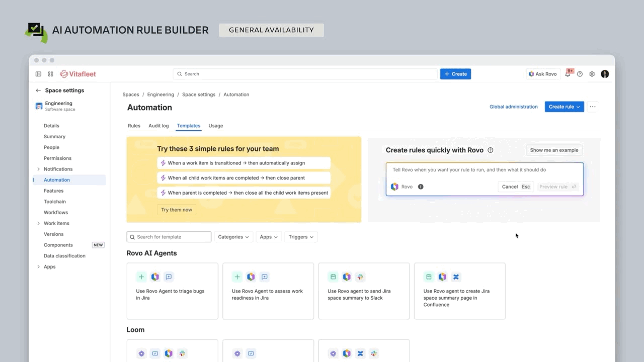Click the Rovo logo in the prompt box
This screenshot has height=362, width=644.
394,187
